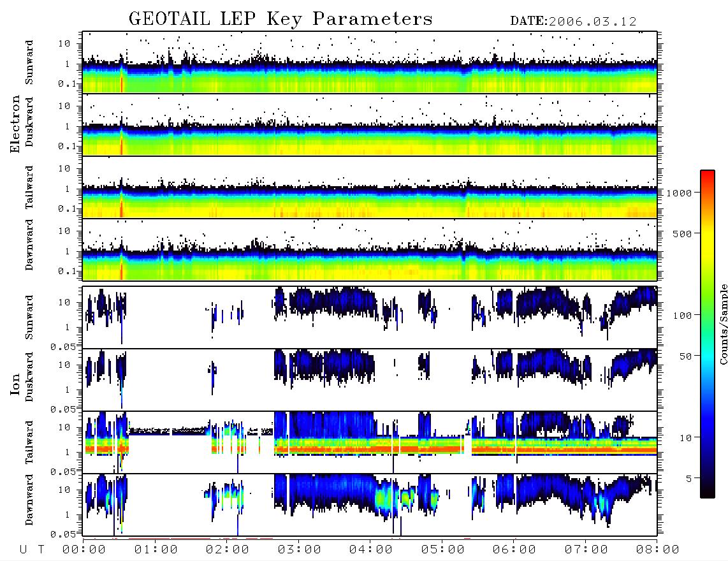Click the 100 colorbar tick value
The width and height of the screenshot is (728, 561).
tap(682, 316)
